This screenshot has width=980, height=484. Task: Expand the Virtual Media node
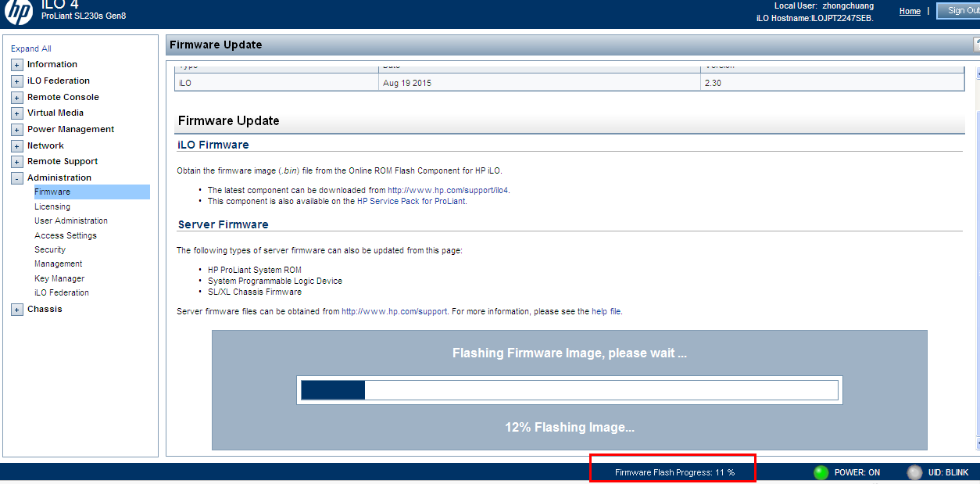click(x=16, y=113)
